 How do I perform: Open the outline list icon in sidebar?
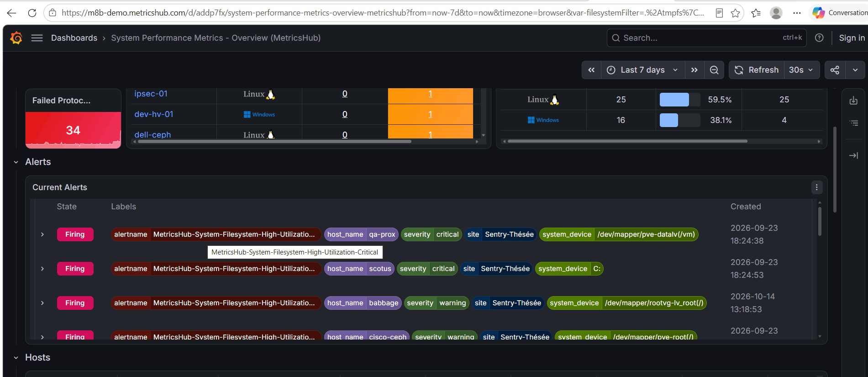tap(853, 123)
